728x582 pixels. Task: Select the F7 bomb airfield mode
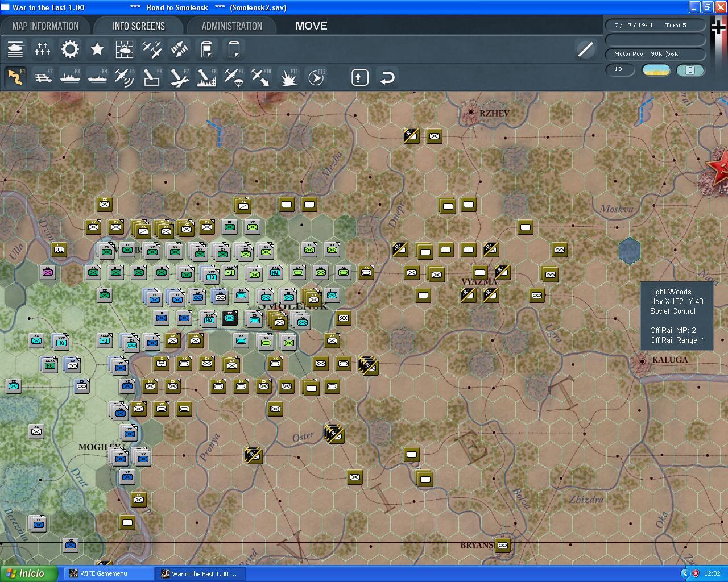pos(179,77)
